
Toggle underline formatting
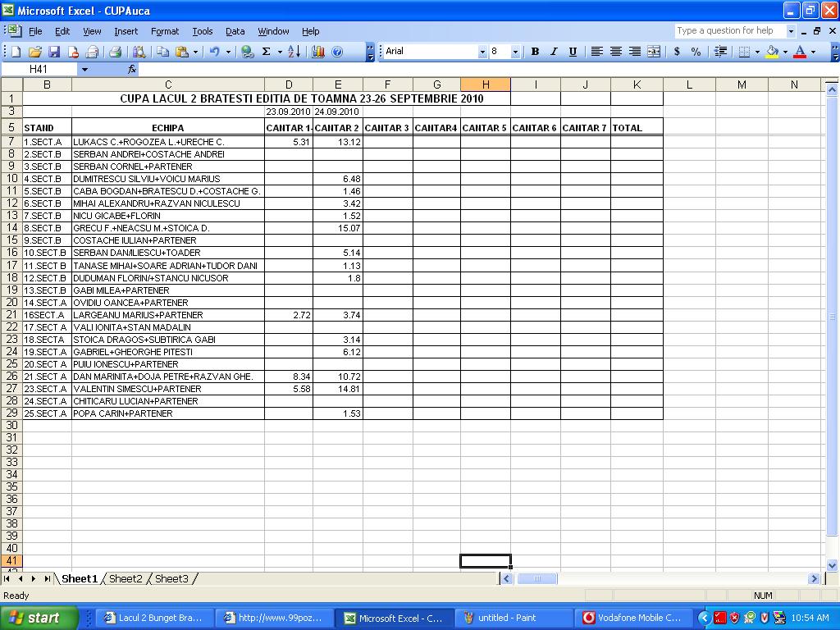click(x=573, y=52)
